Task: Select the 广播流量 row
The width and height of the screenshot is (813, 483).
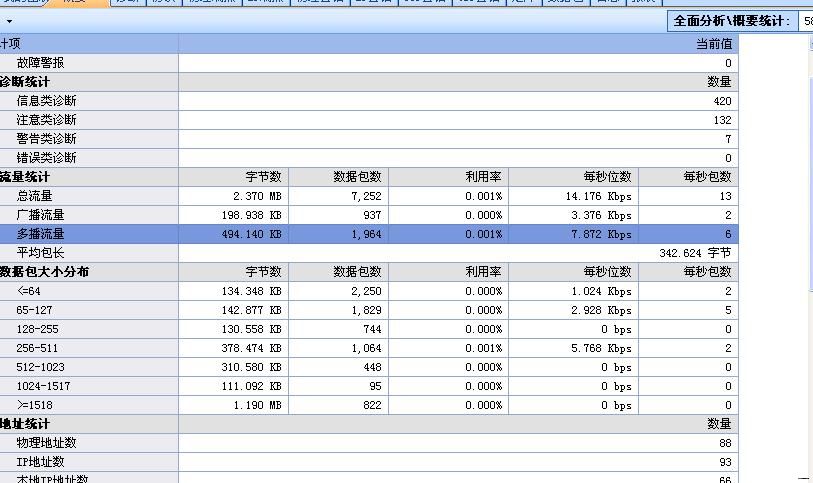Action: click(x=40, y=215)
